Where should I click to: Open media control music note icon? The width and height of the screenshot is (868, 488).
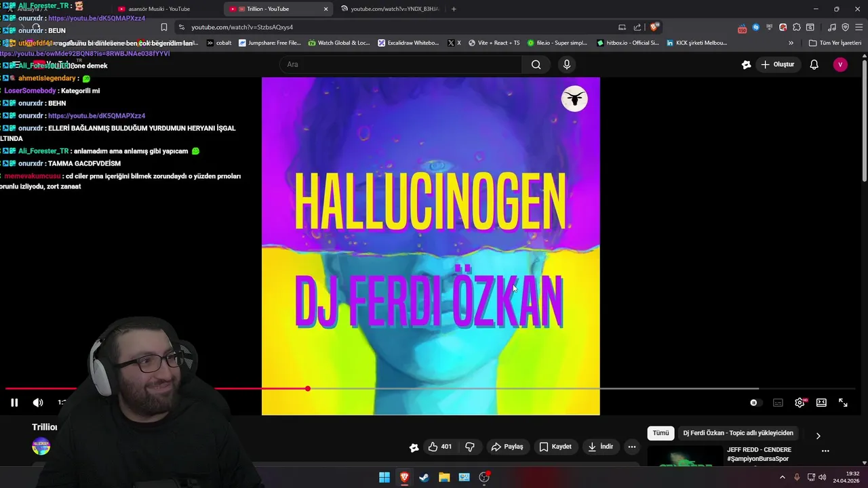coord(831,27)
